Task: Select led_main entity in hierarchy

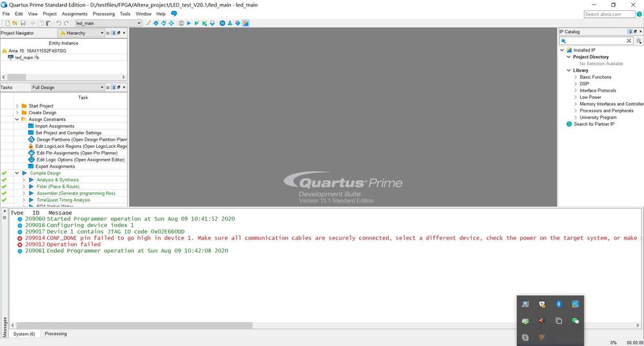Action: click(24, 57)
